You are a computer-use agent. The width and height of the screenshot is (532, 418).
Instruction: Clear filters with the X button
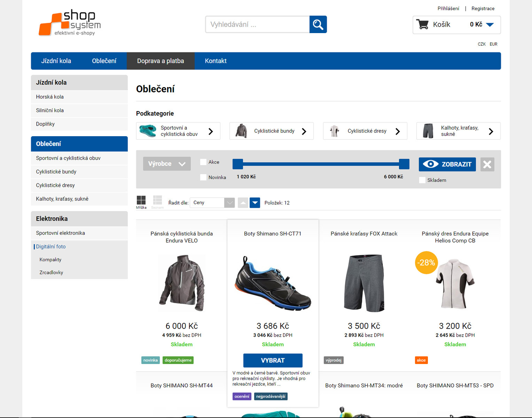click(x=487, y=164)
